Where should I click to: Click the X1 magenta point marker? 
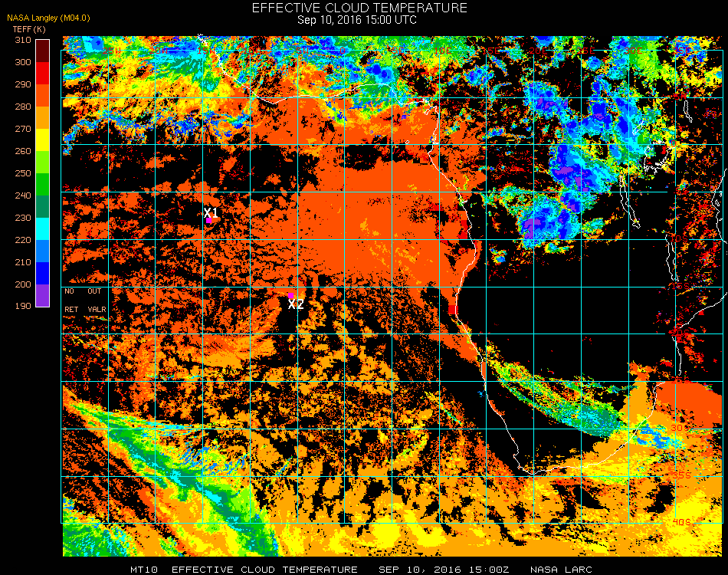click(209, 221)
